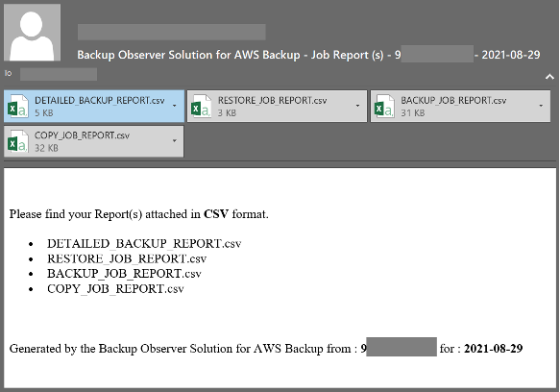Click the 31 KB size label
560x392 pixels.
[413, 113]
